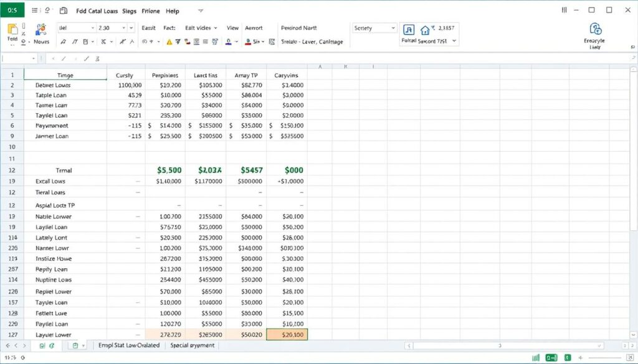The height and width of the screenshot is (364, 638).
Task: Switch to Empl Stat Low Oralated sheet tab
Action: 129,345
